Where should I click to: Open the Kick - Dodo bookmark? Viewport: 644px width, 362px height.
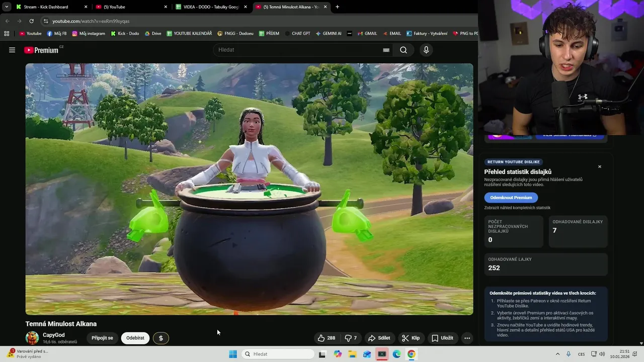point(125,34)
